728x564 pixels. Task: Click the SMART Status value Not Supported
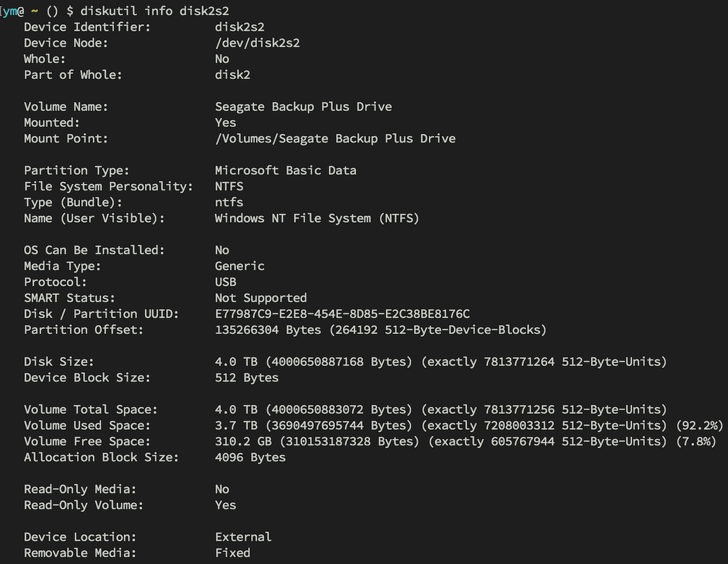coord(261,298)
